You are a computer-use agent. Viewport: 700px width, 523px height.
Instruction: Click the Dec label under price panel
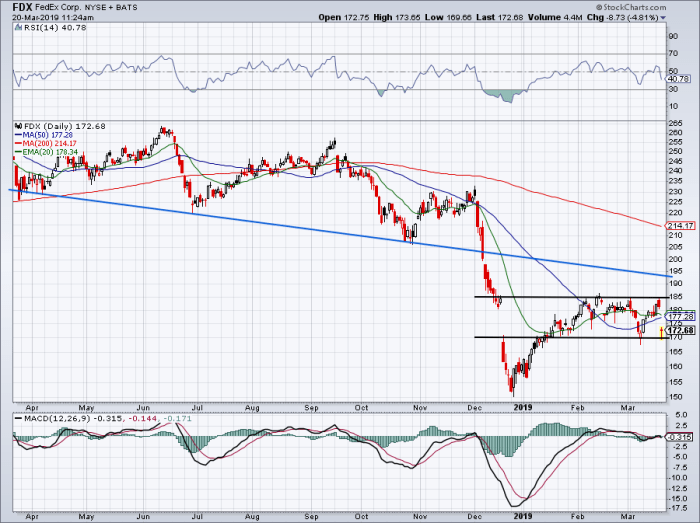(x=475, y=408)
